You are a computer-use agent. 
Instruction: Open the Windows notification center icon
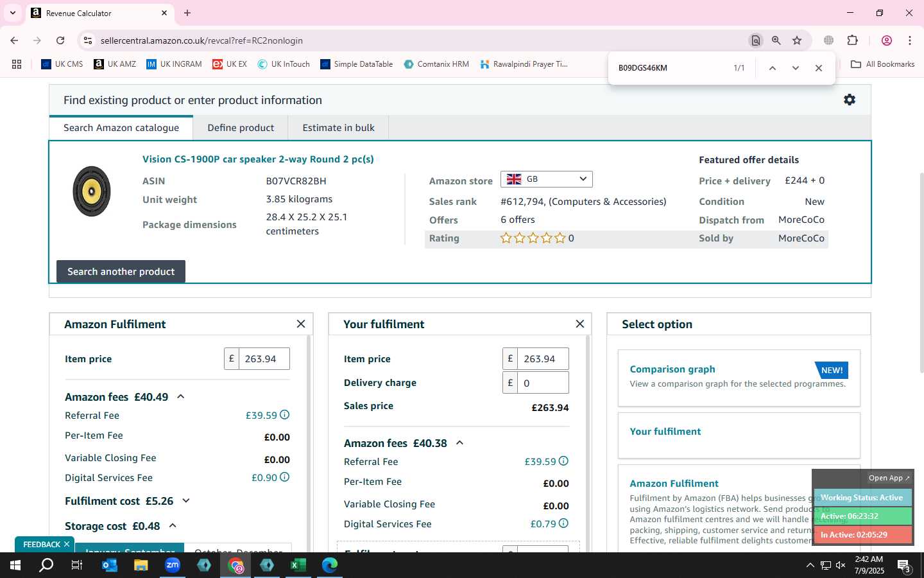(x=904, y=566)
